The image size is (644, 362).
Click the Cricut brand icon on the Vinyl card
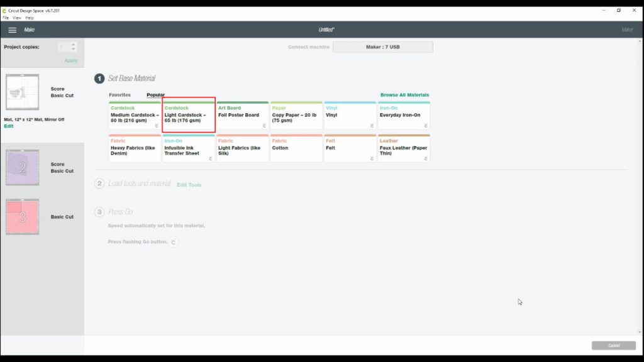372,126
